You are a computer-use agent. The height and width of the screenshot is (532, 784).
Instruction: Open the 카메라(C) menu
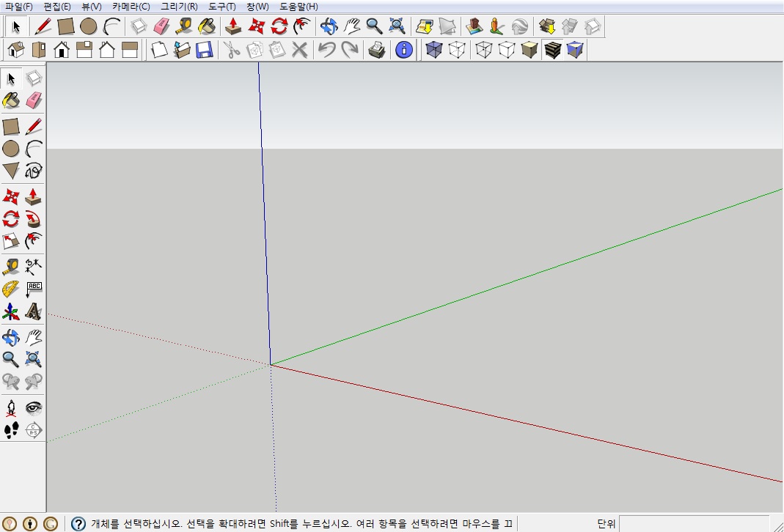[131, 7]
